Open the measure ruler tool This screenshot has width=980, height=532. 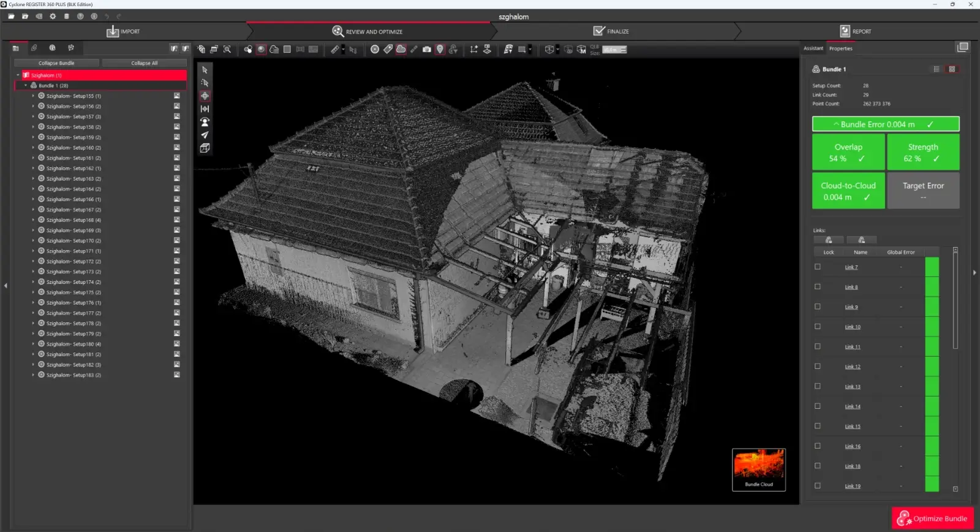(x=335, y=49)
